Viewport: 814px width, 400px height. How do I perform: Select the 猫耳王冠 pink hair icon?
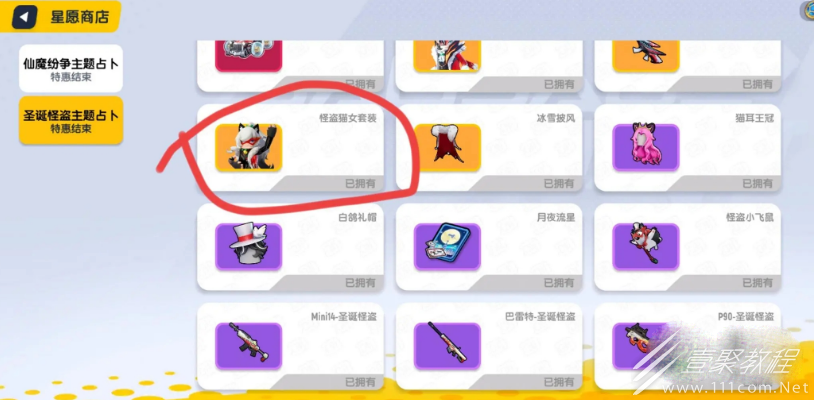click(646, 147)
